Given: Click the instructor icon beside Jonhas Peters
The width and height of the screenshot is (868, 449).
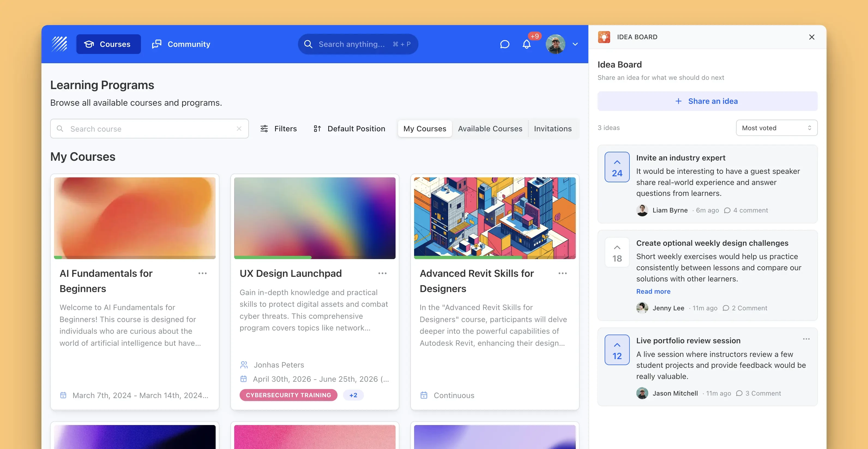Looking at the screenshot, I should click(244, 365).
